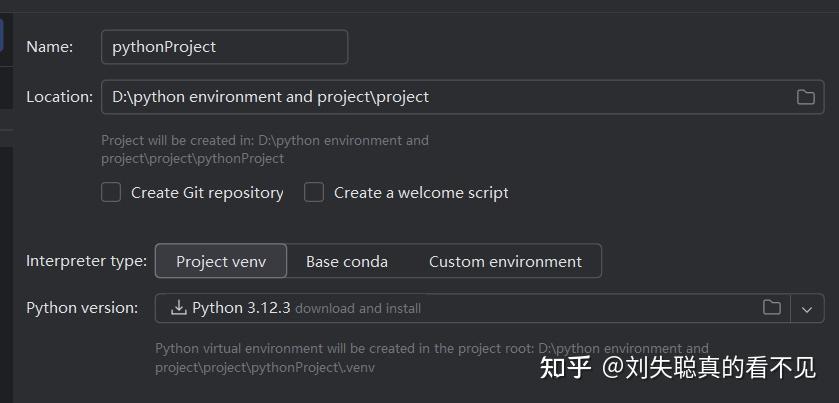Click the download icon beside Python 3.12.3
839x403 pixels.
[x=179, y=308]
